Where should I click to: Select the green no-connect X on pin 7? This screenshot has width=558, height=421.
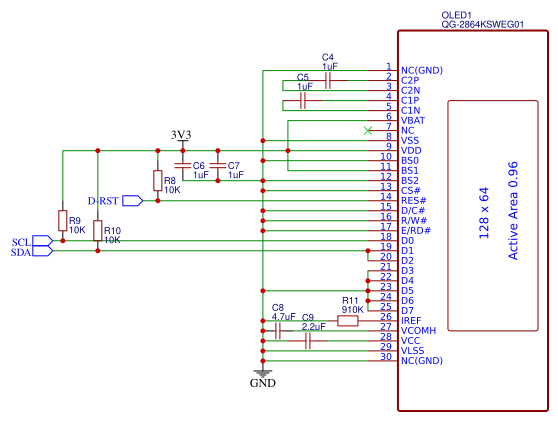pos(368,131)
